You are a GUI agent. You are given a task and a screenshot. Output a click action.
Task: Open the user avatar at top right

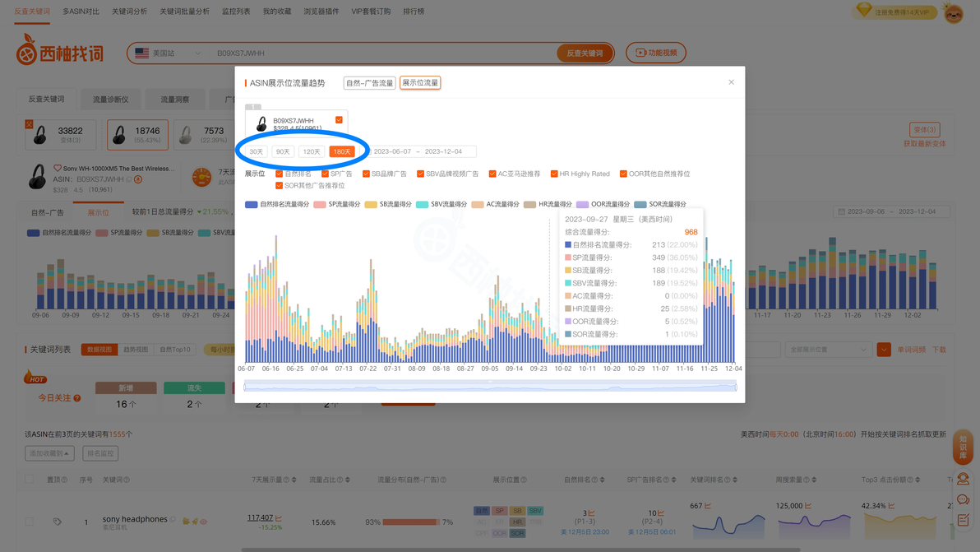[954, 12]
